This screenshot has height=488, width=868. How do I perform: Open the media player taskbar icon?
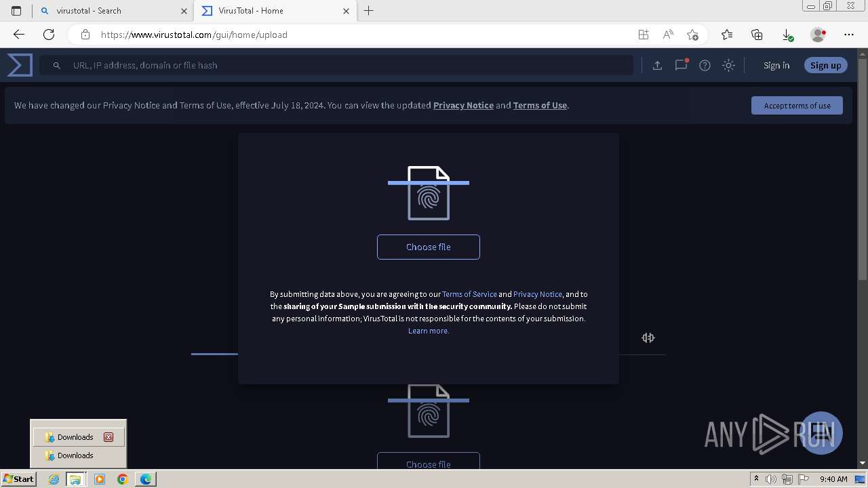pos(100,479)
